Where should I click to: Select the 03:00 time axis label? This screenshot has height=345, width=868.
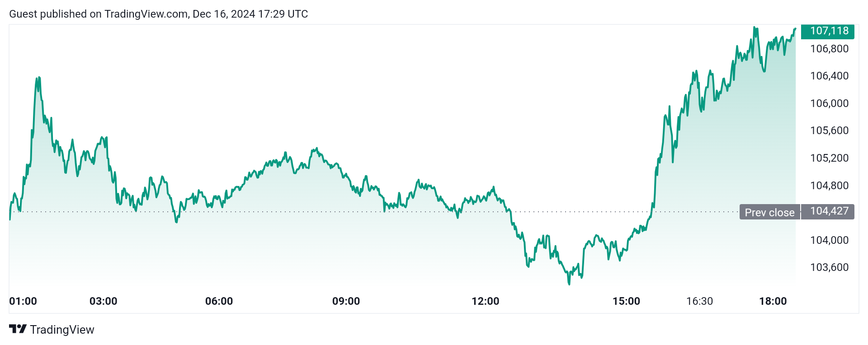[104, 301]
